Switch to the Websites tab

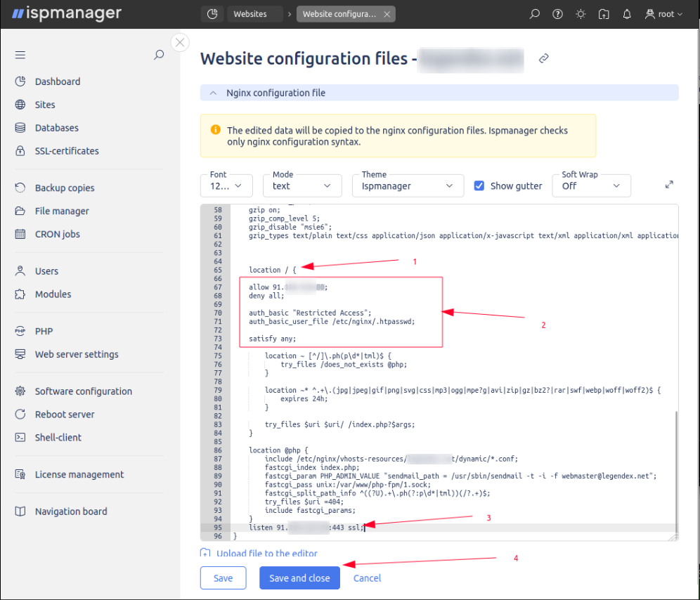249,14
